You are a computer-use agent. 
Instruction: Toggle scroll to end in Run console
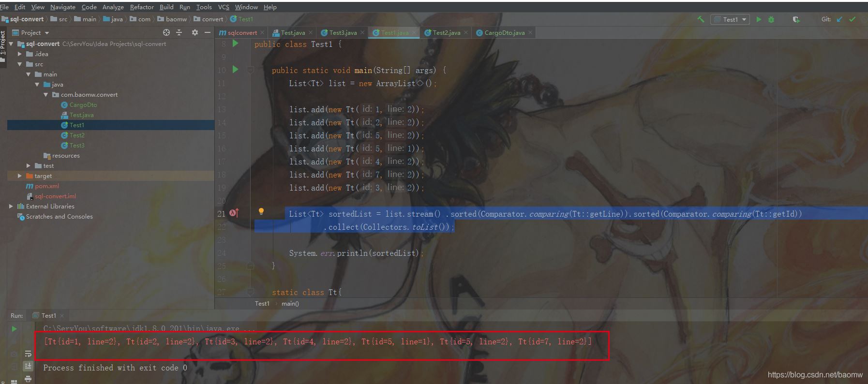[x=28, y=366]
